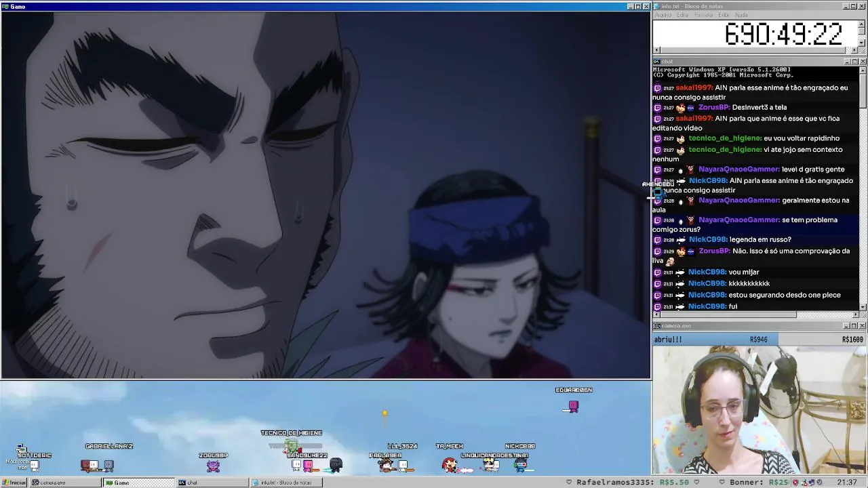Click the Game window title bar icon
The width and height of the screenshot is (868, 488).
pyautogui.click(x=5, y=6)
